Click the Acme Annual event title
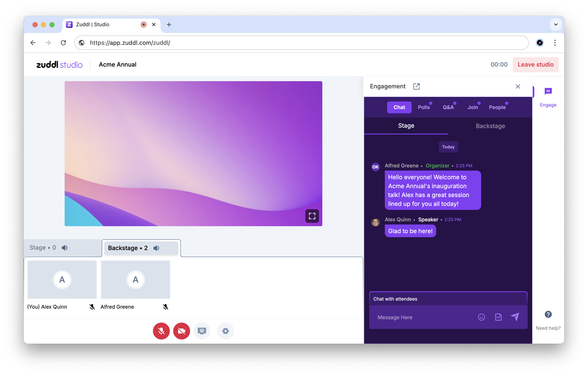The width and height of the screenshot is (588, 375). (x=118, y=64)
